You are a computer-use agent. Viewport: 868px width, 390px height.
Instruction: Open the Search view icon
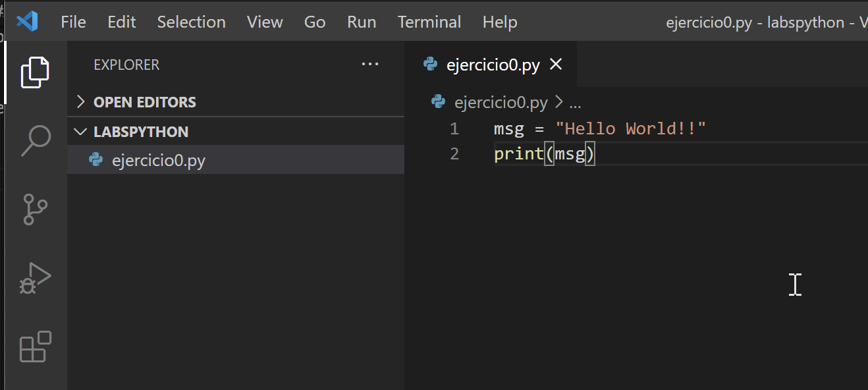click(x=34, y=140)
